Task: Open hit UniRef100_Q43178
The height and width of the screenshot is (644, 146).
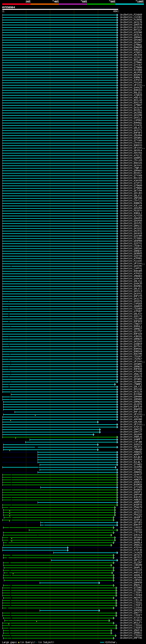Action: coord(131,22)
